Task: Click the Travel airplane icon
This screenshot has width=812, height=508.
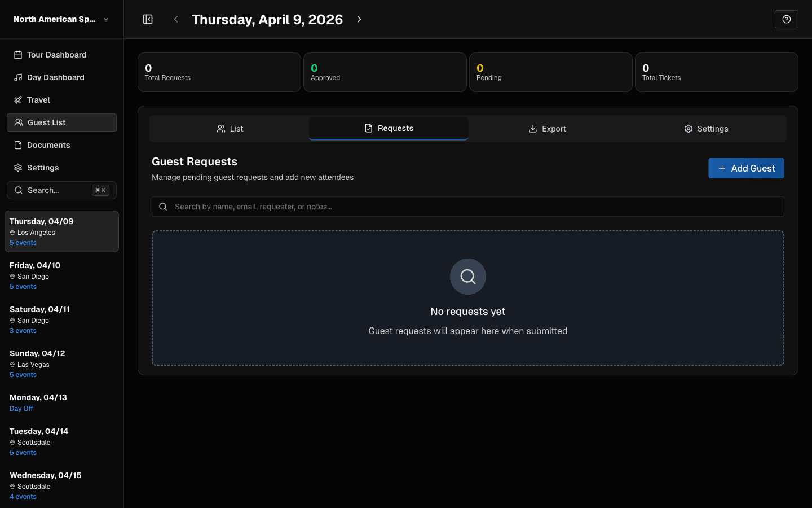Action: pyautogui.click(x=18, y=100)
